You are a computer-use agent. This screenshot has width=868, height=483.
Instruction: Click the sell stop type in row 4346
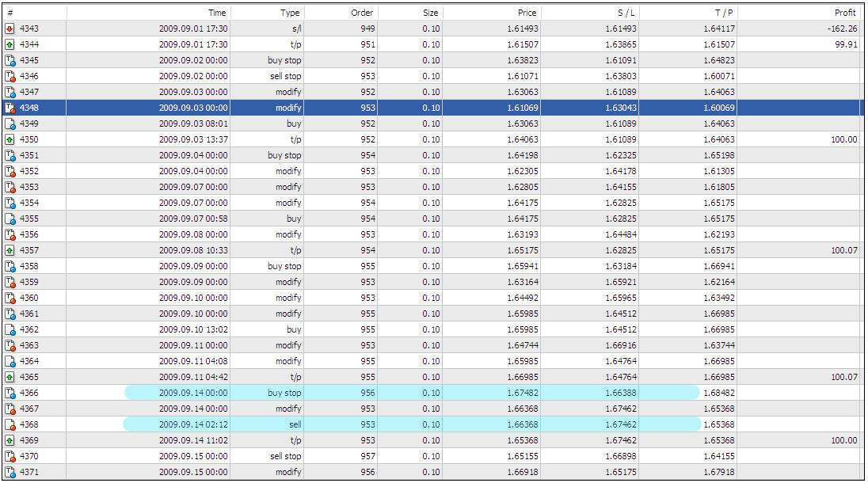coord(286,76)
